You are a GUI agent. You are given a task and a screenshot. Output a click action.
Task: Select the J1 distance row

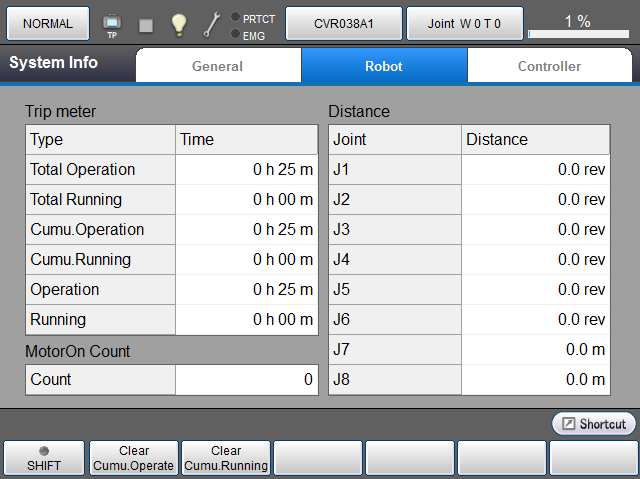[x=468, y=170]
